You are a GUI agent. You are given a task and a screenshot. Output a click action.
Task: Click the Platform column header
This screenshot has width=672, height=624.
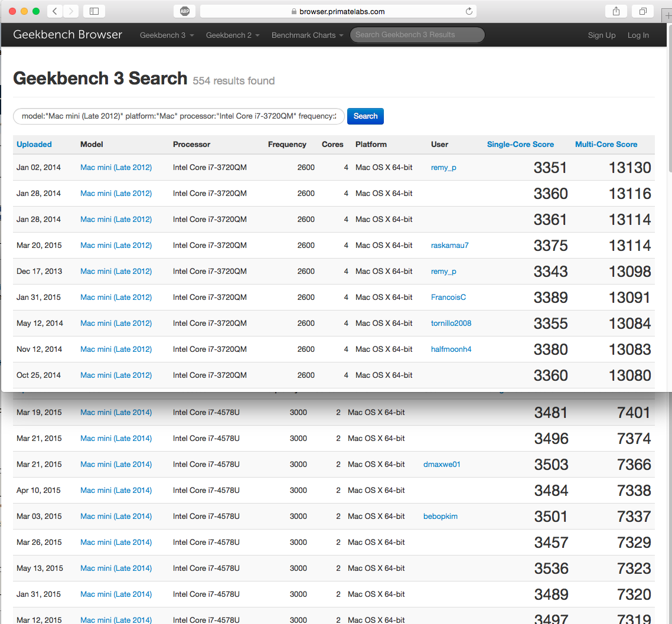(x=371, y=145)
